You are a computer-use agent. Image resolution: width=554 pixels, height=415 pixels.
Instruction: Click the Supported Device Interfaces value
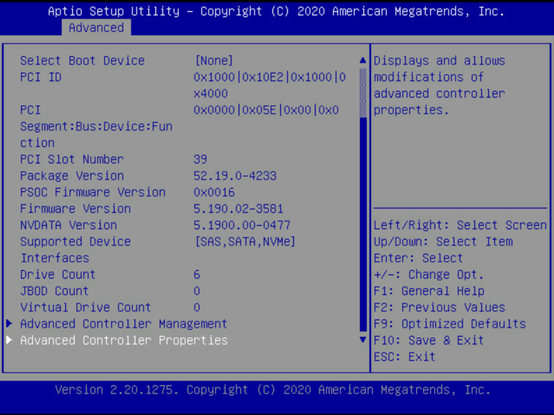(245, 242)
